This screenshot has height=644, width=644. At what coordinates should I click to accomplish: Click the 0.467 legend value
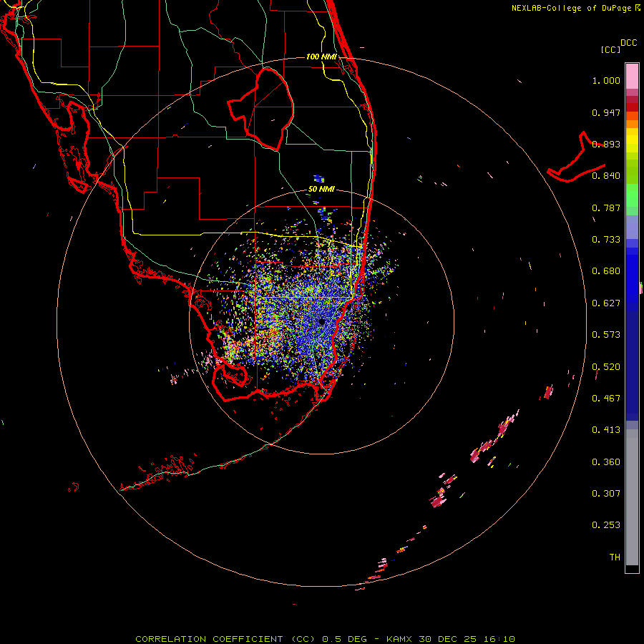[606, 399]
